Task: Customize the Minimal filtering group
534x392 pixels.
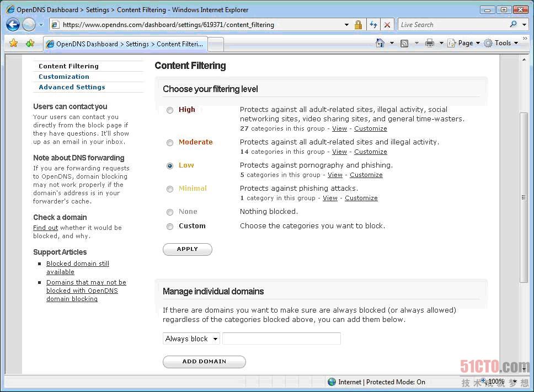Action: coord(361,198)
